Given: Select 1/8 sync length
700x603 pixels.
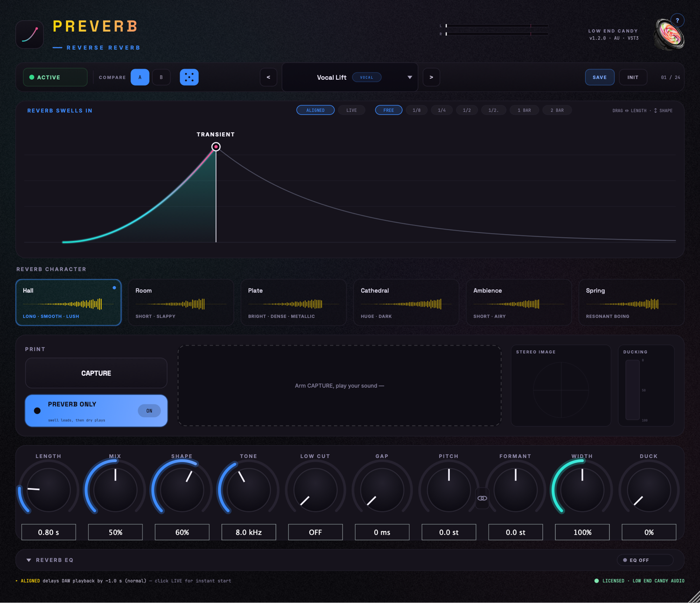Looking at the screenshot, I should click(416, 110).
